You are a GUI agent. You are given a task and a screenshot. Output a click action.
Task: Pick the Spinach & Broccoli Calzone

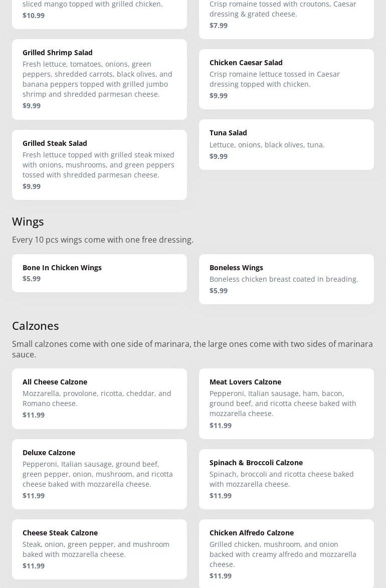pyautogui.click(x=286, y=479)
